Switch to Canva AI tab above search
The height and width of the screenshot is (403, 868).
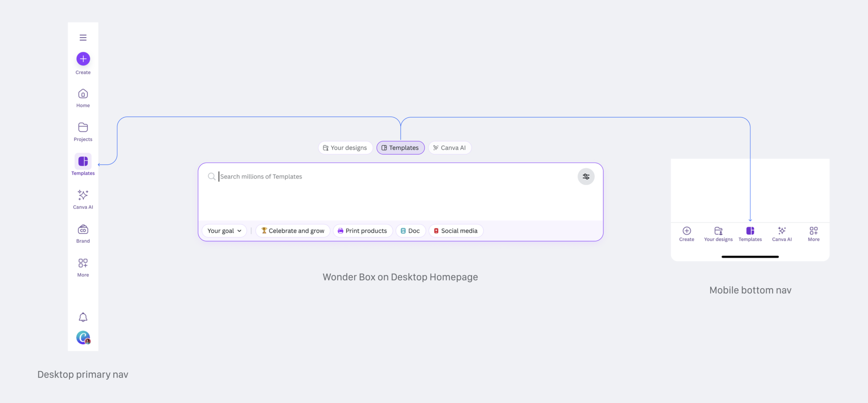coord(450,148)
